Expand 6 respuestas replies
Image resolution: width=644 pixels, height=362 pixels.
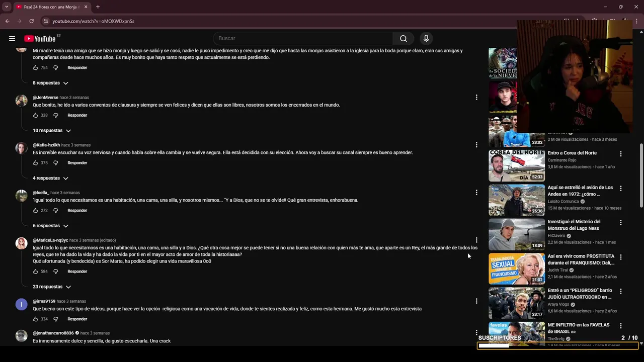tap(50, 226)
